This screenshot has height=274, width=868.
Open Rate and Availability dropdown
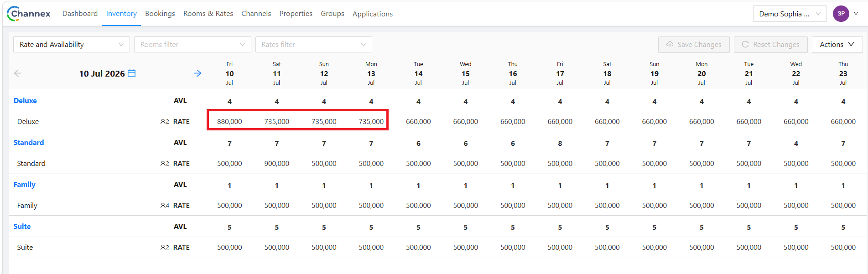[x=72, y=45]
